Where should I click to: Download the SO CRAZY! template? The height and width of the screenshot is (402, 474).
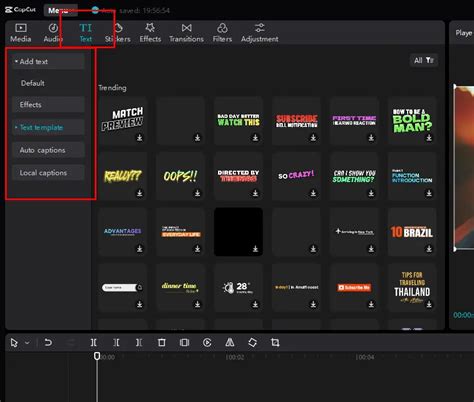(313, 193)
